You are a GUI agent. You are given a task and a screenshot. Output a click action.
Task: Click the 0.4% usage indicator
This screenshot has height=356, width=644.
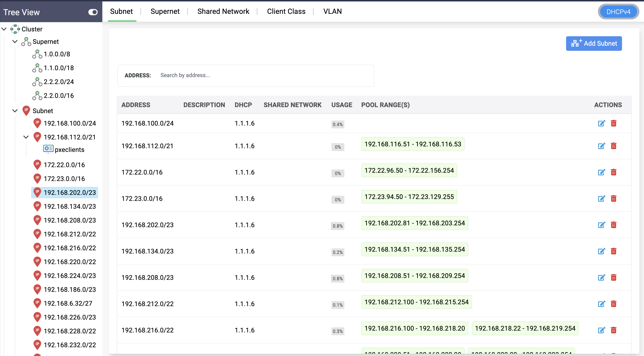(338, 124)
